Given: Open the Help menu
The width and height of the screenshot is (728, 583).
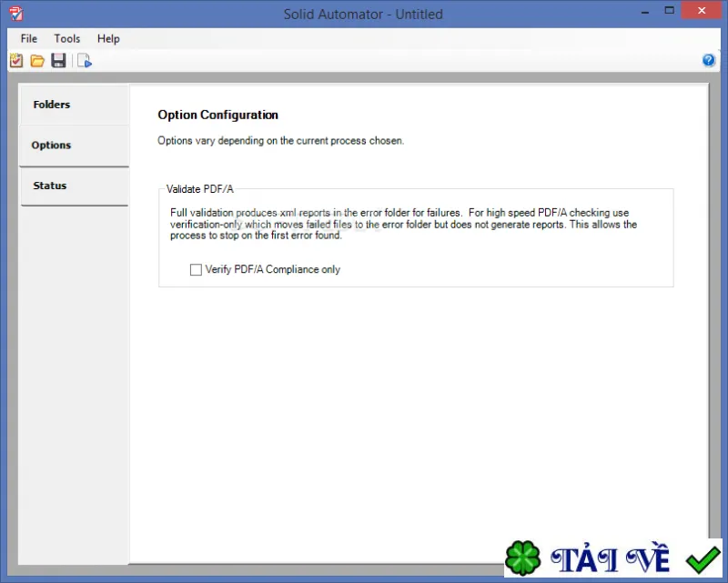Looking at the screenshot, I should (108, 38).
